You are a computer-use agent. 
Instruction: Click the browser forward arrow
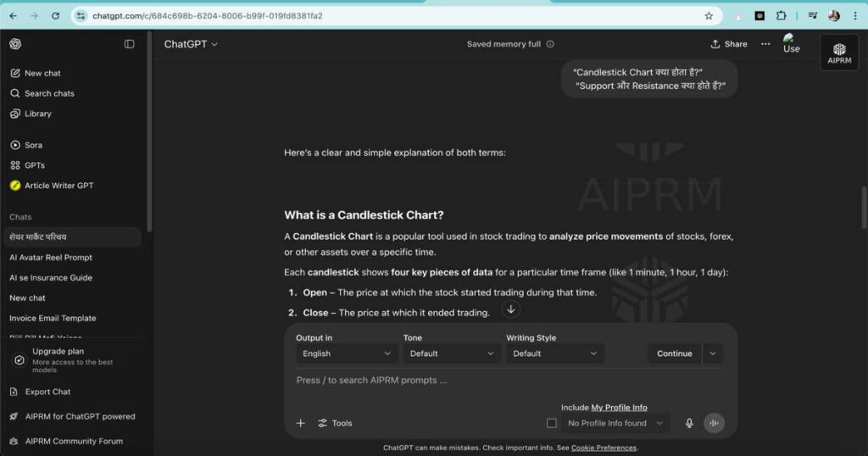(x=34, y=16)
